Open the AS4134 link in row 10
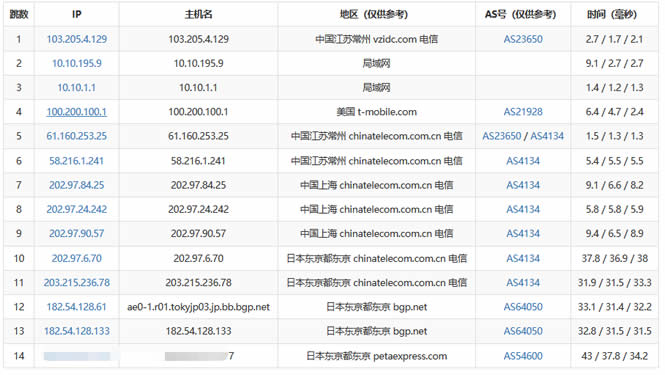The image size is (665, 375). point(523,258)
